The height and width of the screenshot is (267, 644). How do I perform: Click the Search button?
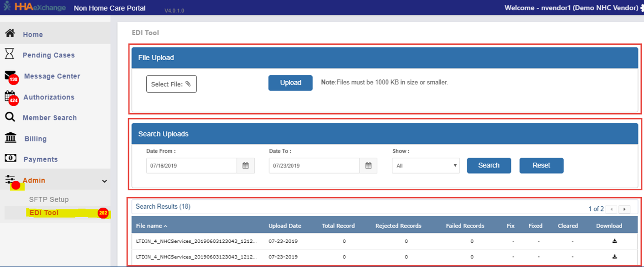click(x=489, y=165)
